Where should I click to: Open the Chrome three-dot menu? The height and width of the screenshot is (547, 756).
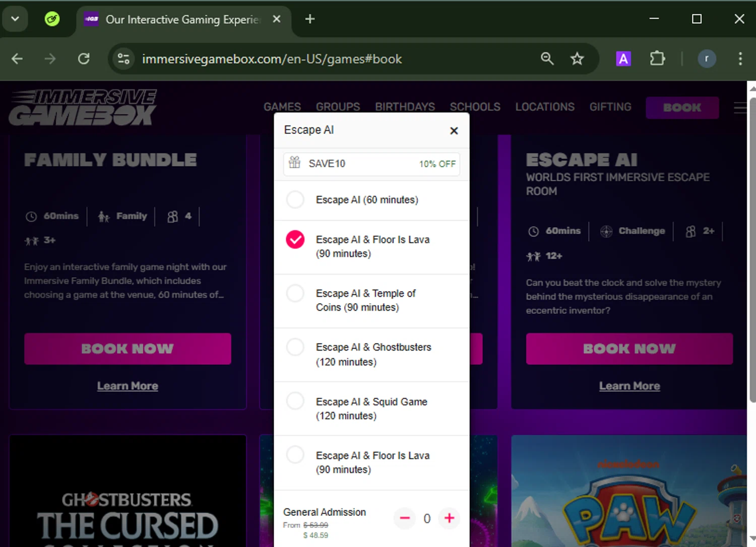[740, 59]
